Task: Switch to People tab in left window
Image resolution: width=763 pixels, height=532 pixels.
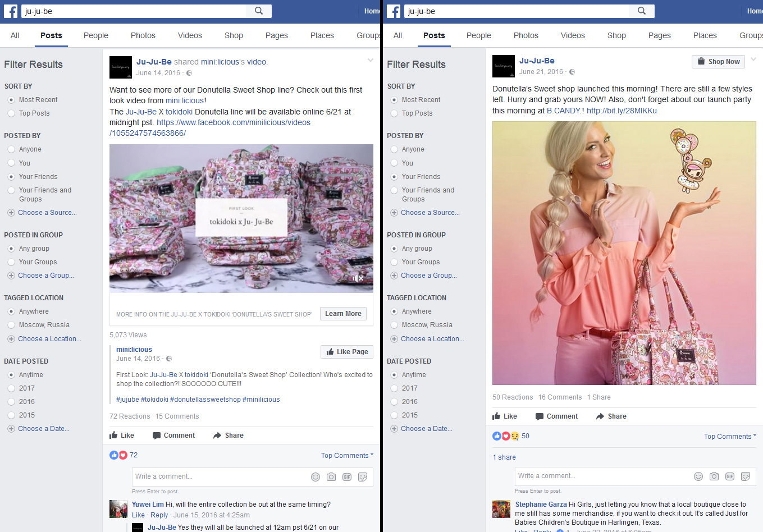Action: [x=96, y=35]
